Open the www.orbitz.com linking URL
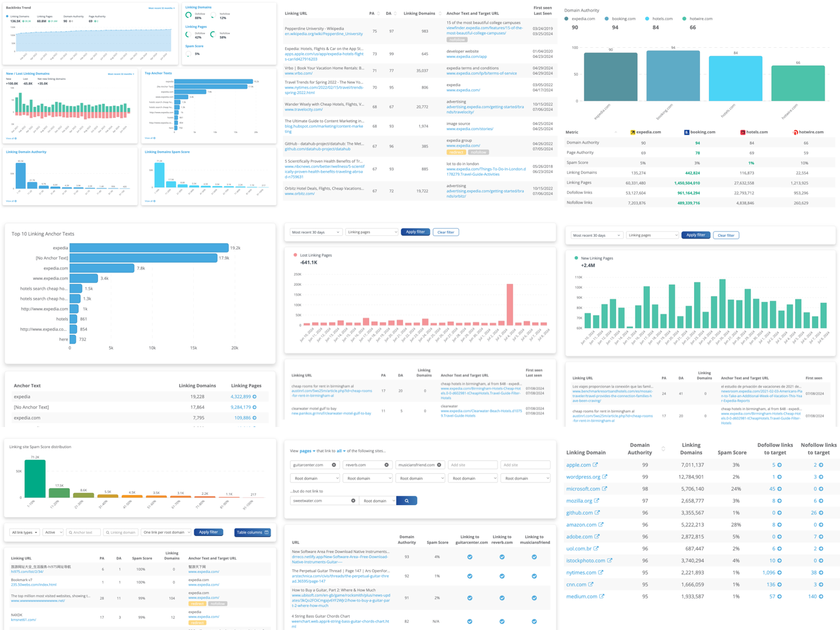The width and height of the screenshot is (840, 630). point(300,194)
